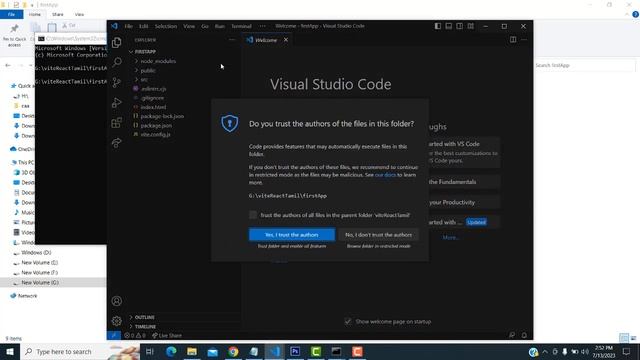The height and width of the screenshot is (360, 640).
Task: Toggle primary side bar layout icon
Action: (x=438, y=26)
